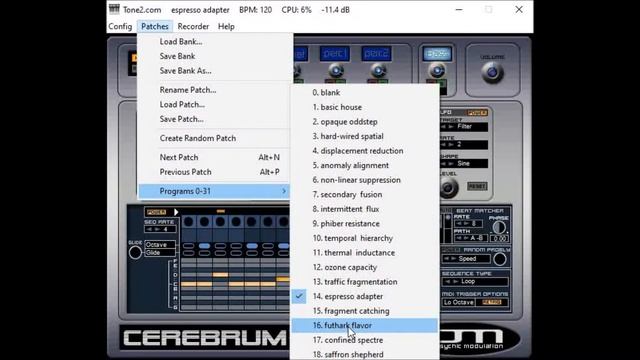This screenshot has width=640, height=360.
Task: Click the Lo Octave trigger option
Action: coord(459,302)
